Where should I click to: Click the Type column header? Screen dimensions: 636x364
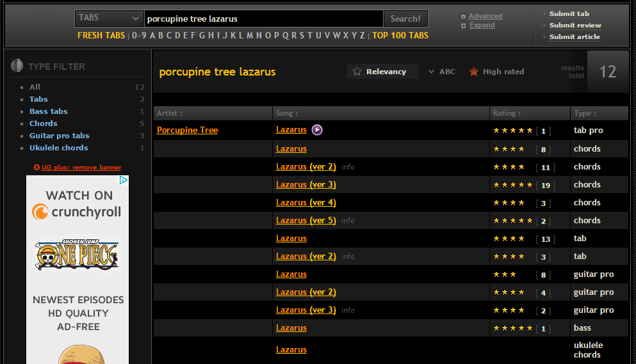coord(599,113)
